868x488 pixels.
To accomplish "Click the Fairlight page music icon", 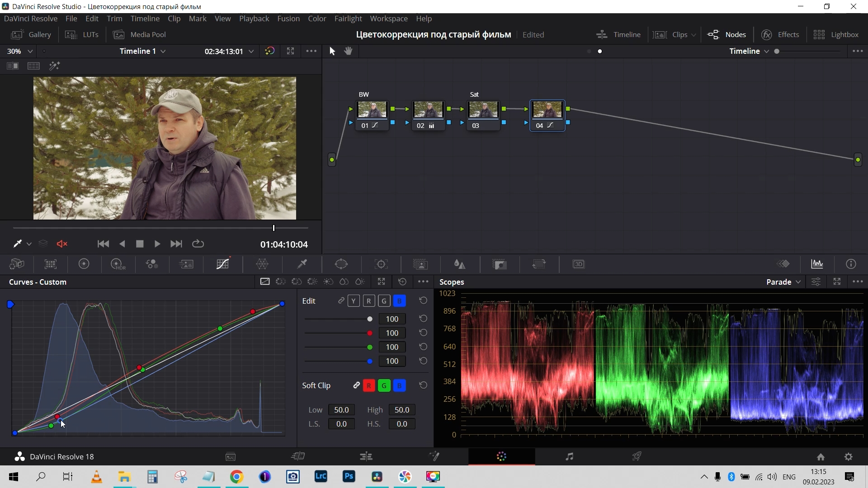I will pos(569,457).
